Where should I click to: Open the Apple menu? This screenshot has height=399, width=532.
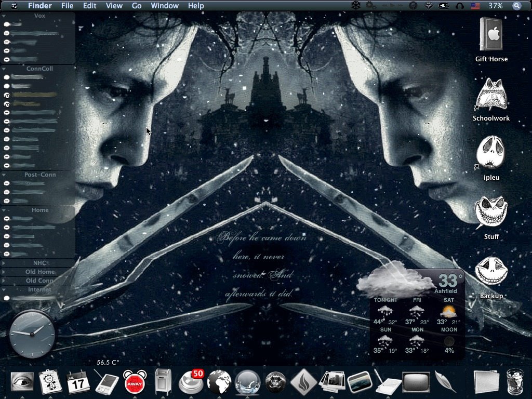[14, 5]
